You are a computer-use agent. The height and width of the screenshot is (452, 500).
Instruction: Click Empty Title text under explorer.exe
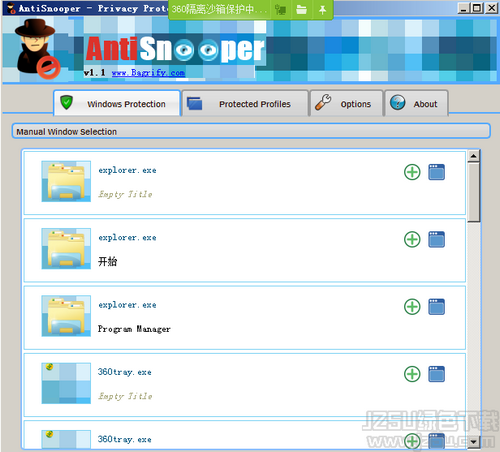[125, 194]
